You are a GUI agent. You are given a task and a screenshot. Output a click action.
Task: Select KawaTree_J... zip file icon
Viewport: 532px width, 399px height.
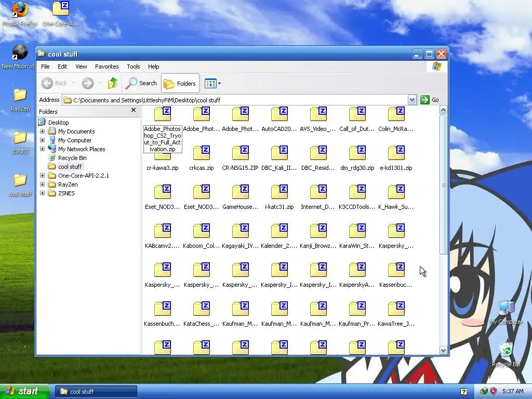coord(396,309)
